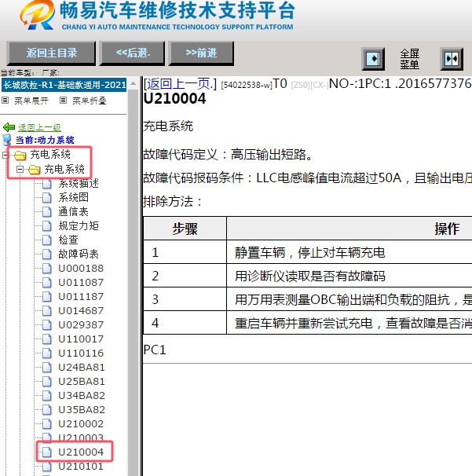Open the 系统描述 tree item
472x476 pixels.
click(79, 183)
